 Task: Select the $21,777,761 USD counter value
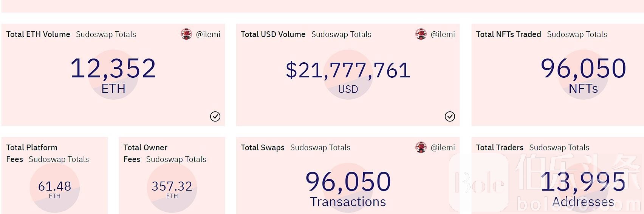348,70
